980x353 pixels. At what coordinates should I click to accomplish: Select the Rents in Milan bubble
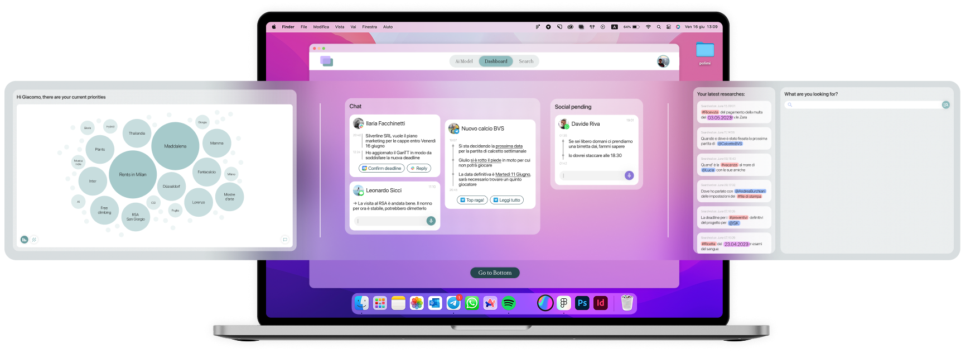point(133,174)
